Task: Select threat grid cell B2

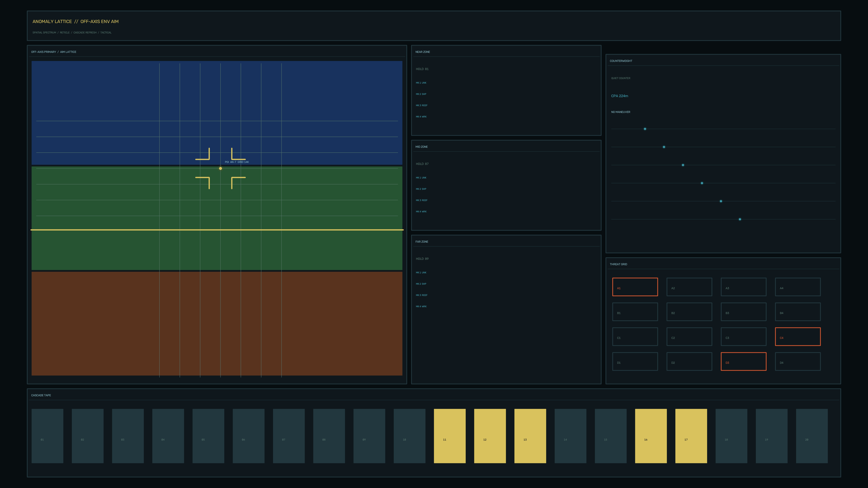Action: pos(689,312)
